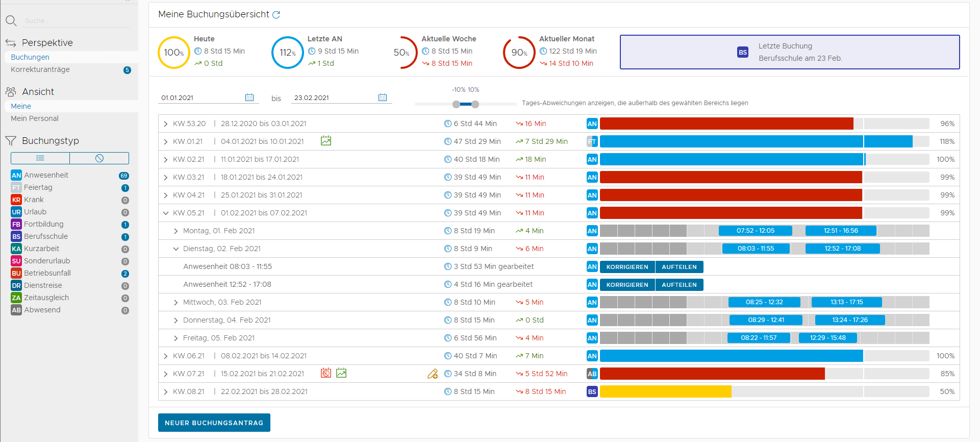Click Neuer Buchungsantrag button
The height and width of the screenshot is (442, 980).
click(x=214, y=423)
